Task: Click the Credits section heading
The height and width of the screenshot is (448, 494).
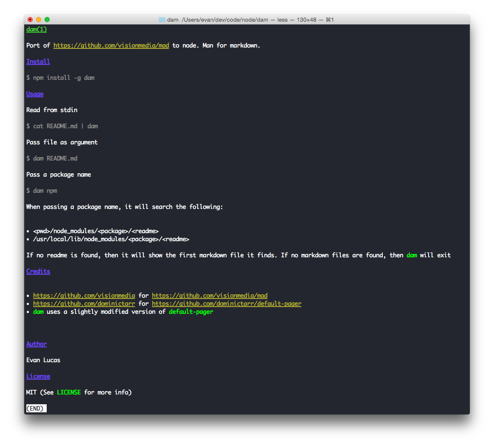Action: pyautogui.click(x=38, y=271)
